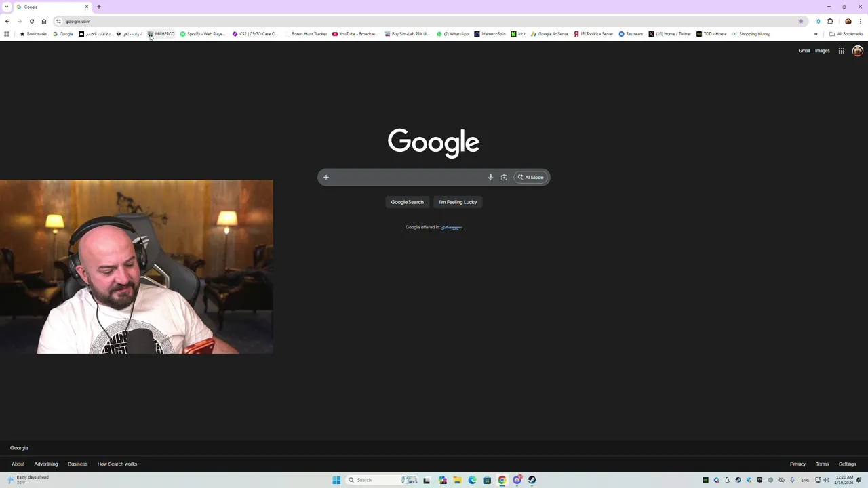Open the apps grid in bookmarks bar
Viewport: 868px width, 488px height.
click(7, 34)
